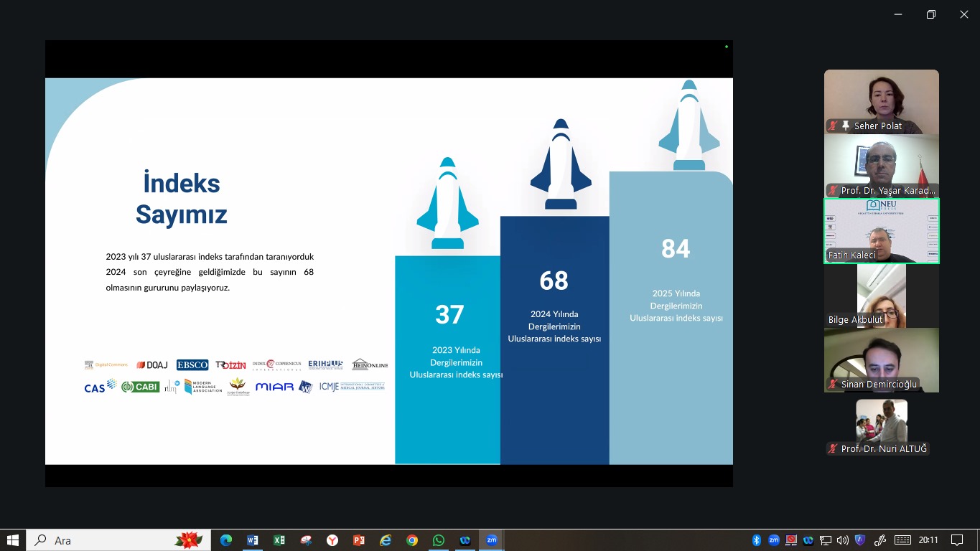Open the volume control in system tray
The height and width of the screenshot is (551, 980).
[x=842, y=540]
